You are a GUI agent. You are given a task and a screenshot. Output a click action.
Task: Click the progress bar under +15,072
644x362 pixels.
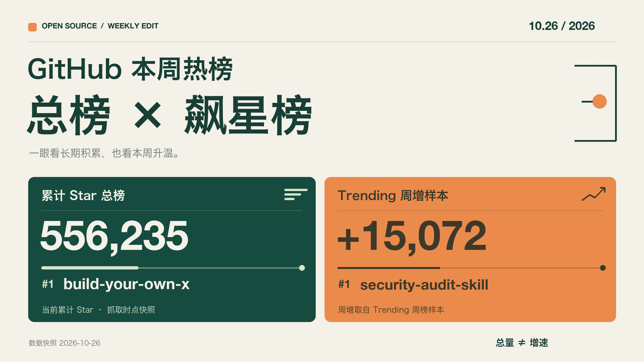(x=472, y=268)
